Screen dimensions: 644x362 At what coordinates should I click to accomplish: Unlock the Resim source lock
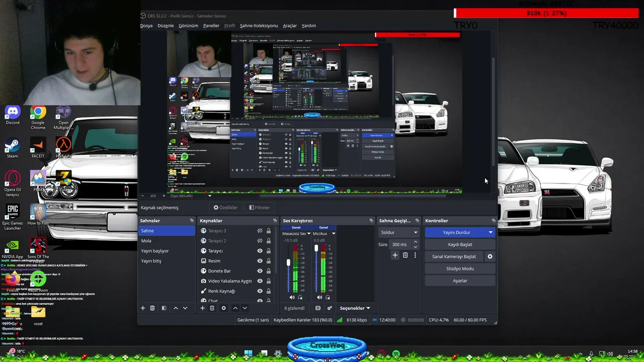click(x=269, y=261)
